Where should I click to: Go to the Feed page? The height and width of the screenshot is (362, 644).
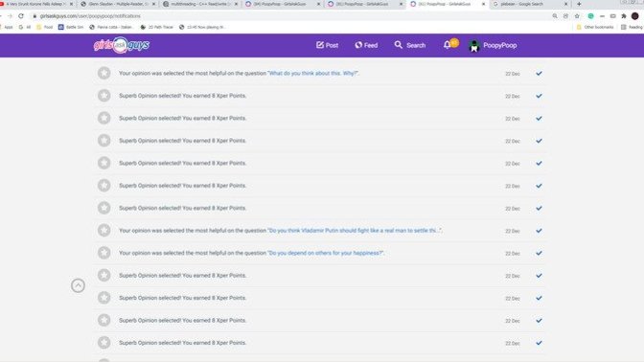(x=366, y=45)
